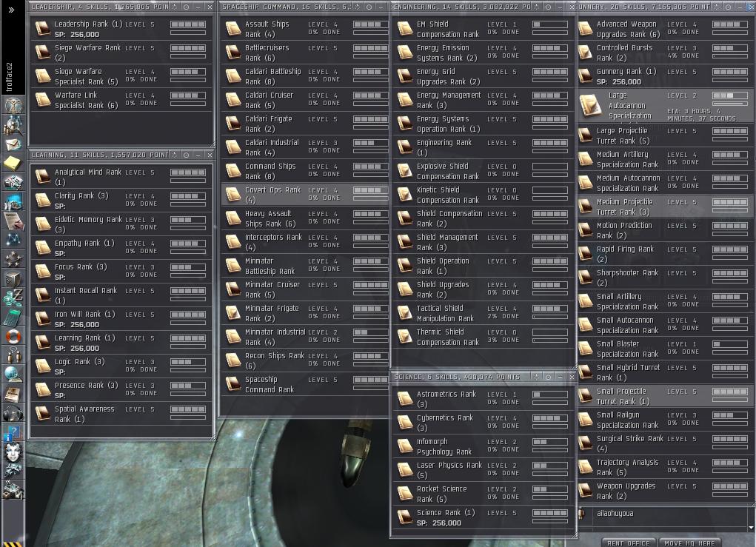
Task: Click the scroll down arrow beside ailaohuyoua
Action: click(x=751, y=528)
